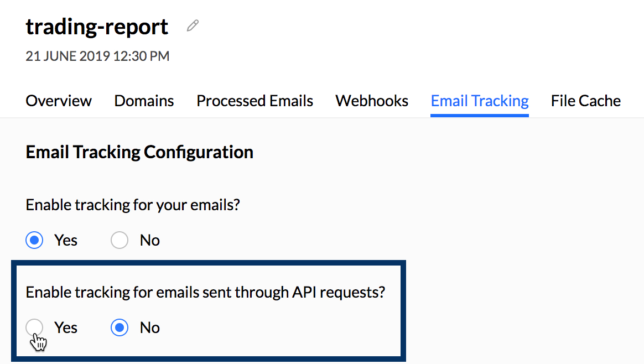Click the 'Enable tracking for your emails?' question

pos(133,205)
